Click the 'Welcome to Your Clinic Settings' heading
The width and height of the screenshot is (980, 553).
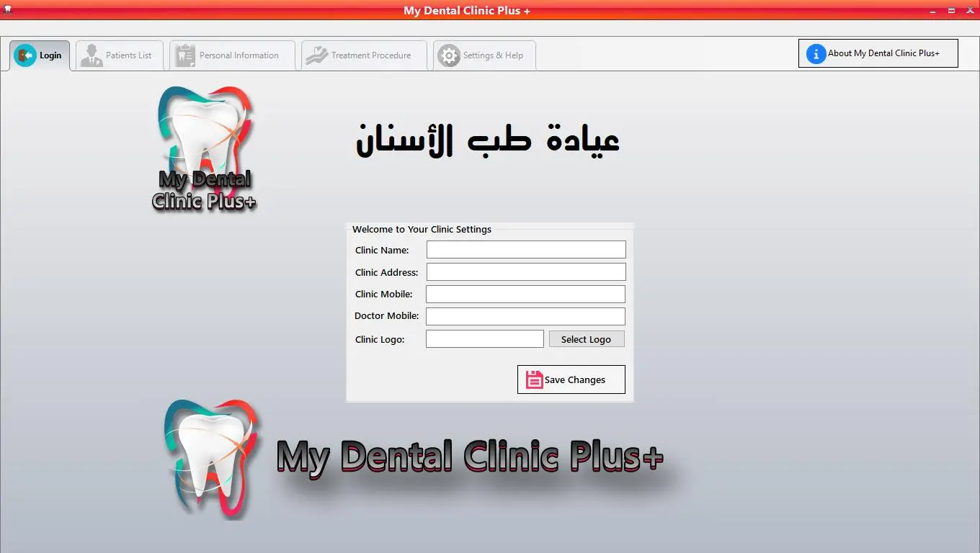coord(422,229)
